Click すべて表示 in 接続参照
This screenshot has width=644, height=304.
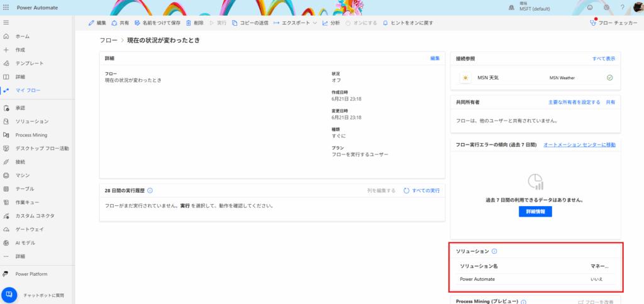click(x=603, y=58)
